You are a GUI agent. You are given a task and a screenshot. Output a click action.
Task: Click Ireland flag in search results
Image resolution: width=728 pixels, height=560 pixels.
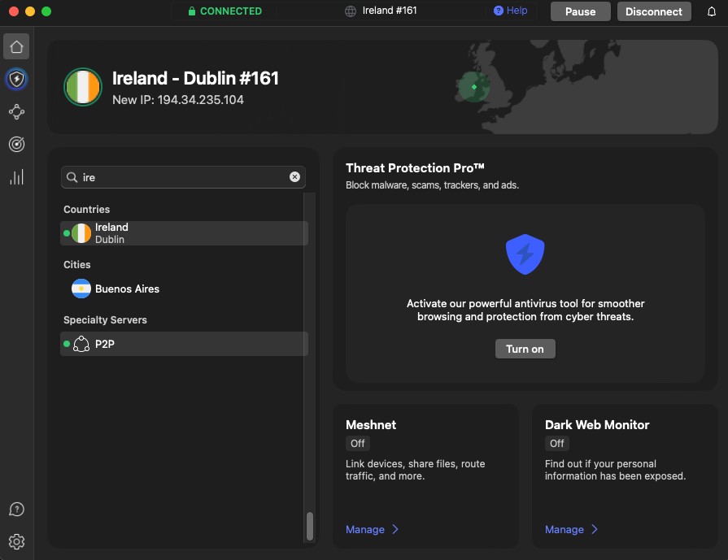point(81,233)
